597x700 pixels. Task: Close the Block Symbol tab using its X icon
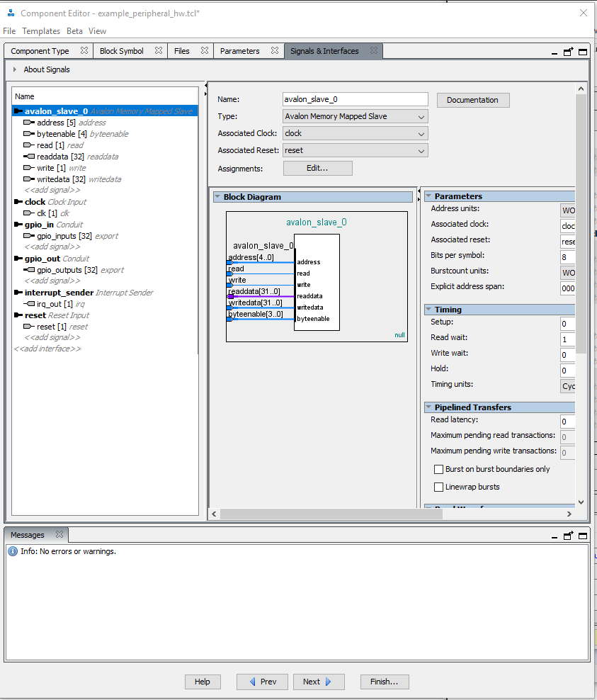159,51
